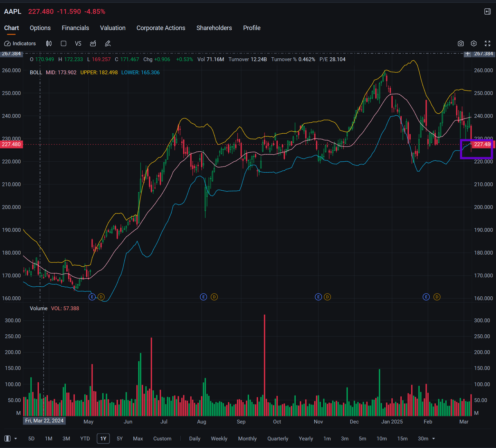This screenshot has height=448, width=496.
Task: Select the 3M time range
Action: [66, 439]
